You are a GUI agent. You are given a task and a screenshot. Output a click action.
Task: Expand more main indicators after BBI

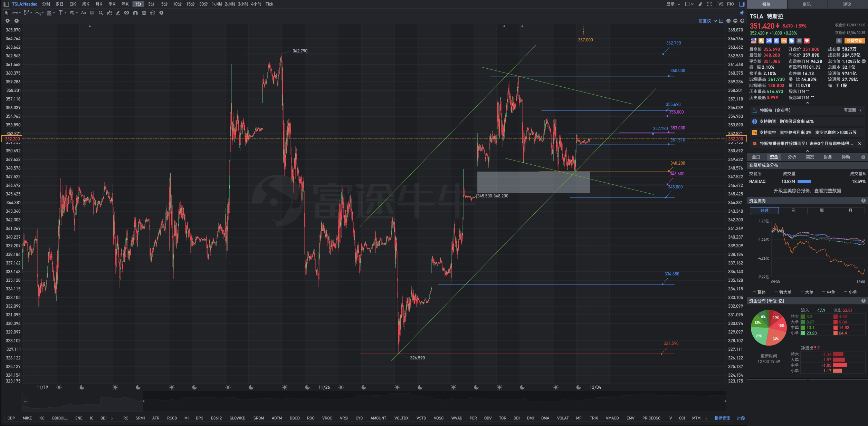tap(112, 418)
